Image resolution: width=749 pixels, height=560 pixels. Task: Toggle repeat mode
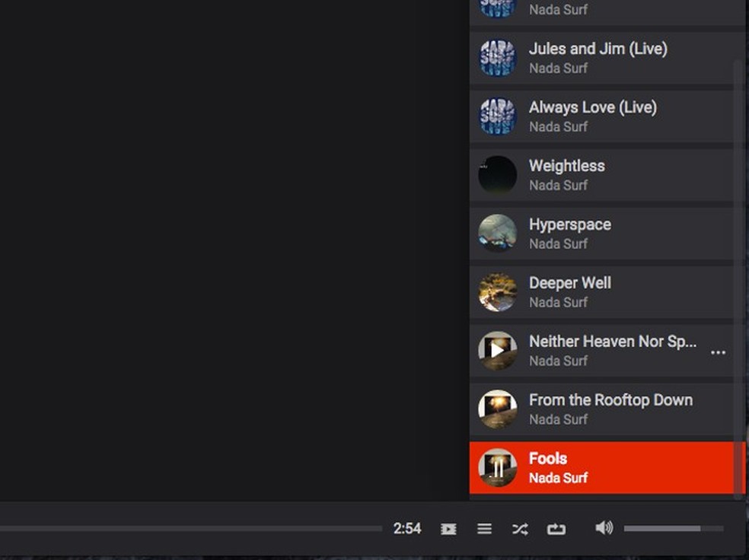coord(556,529)
